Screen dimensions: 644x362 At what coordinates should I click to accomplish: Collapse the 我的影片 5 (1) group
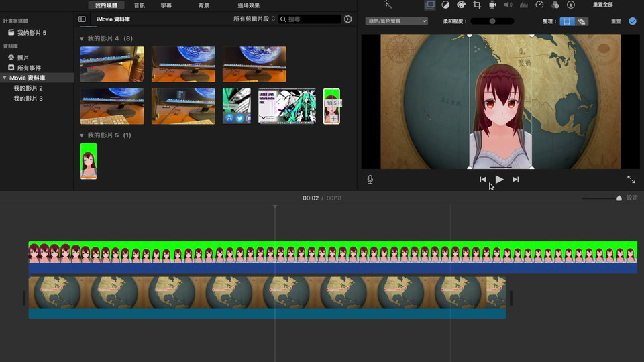click(81, 135)
